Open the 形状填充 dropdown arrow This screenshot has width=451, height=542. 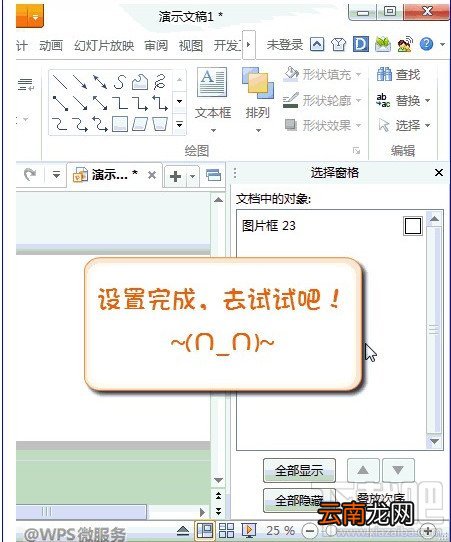[x=358, y=74]
